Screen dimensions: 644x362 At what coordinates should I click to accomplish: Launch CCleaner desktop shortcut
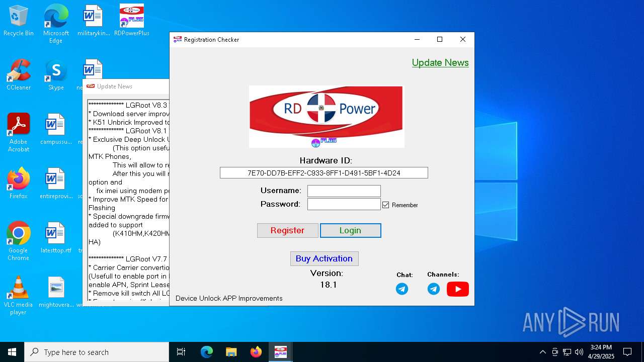[19, 75]
